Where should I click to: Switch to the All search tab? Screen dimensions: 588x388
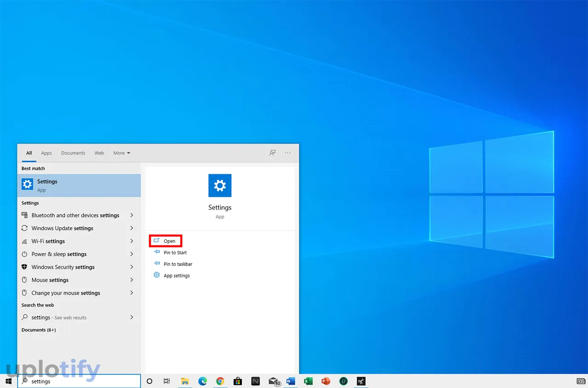pyautogui.click(x=29, y=153)
